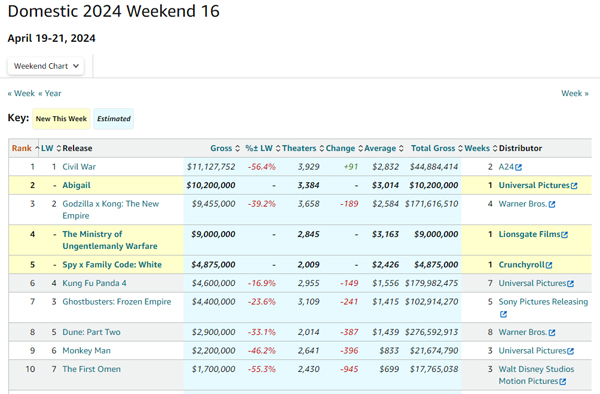Open the Abigail release page
600x394 pixels.
pos(77,185)
